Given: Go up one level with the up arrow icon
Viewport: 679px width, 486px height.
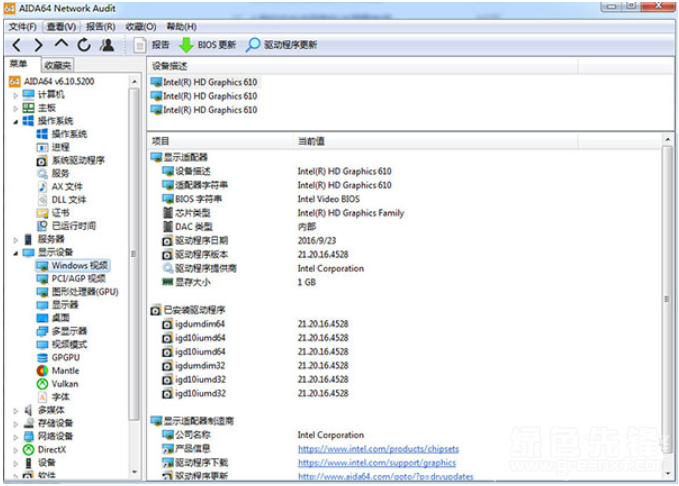Looking at the screenshot, I should [61, 44].
